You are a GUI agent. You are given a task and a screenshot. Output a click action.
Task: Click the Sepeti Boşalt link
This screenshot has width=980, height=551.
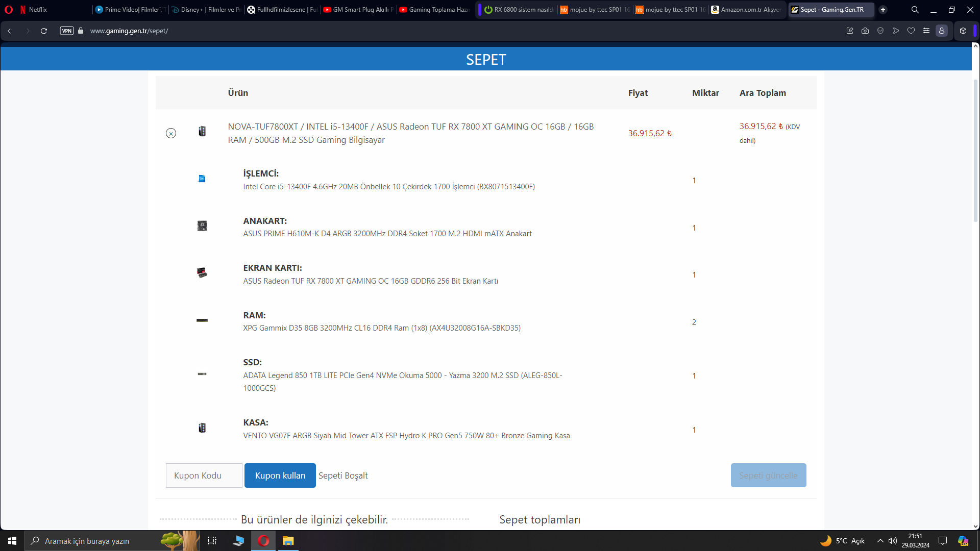343,475
